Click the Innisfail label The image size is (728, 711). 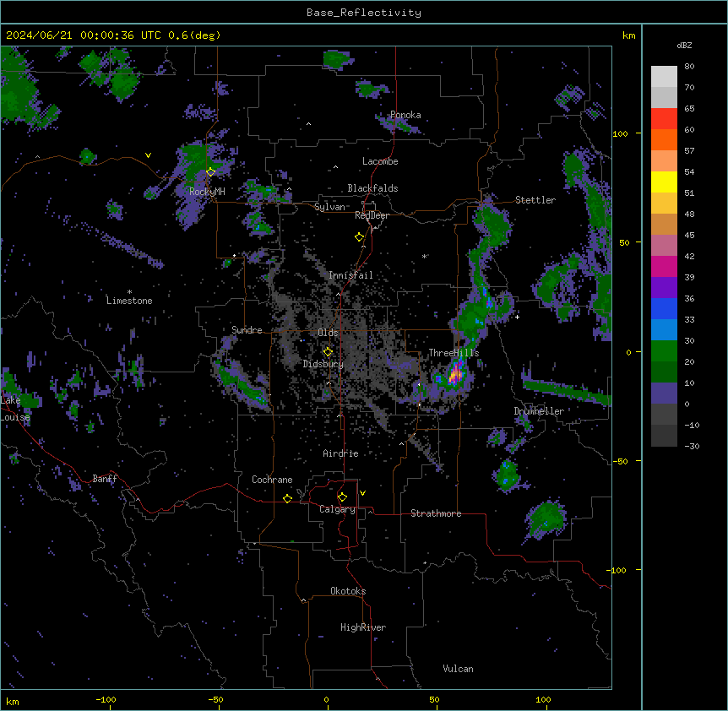(x=350, y=275)
